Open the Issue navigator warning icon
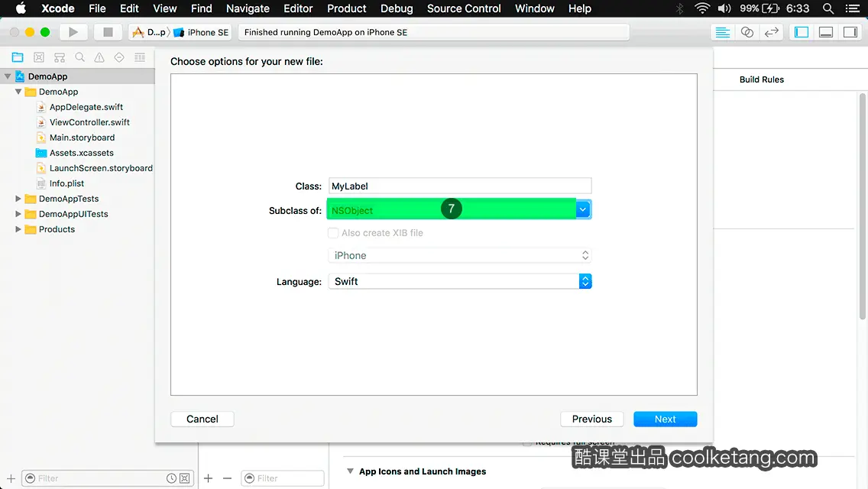The width and height of the screenshot is (868, 489). point(99,57)
